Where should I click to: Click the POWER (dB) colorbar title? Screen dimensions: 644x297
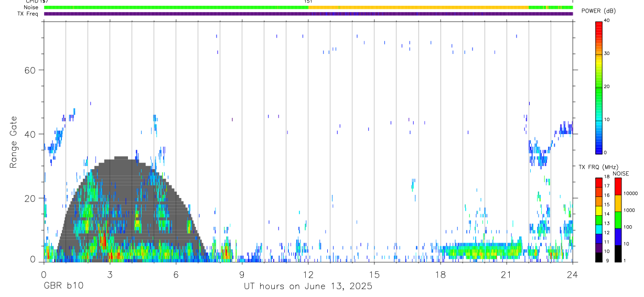599,10
